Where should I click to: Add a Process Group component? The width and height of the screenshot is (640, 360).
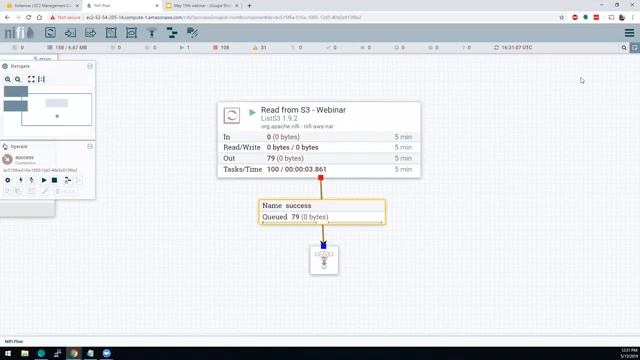click(111, 33)
